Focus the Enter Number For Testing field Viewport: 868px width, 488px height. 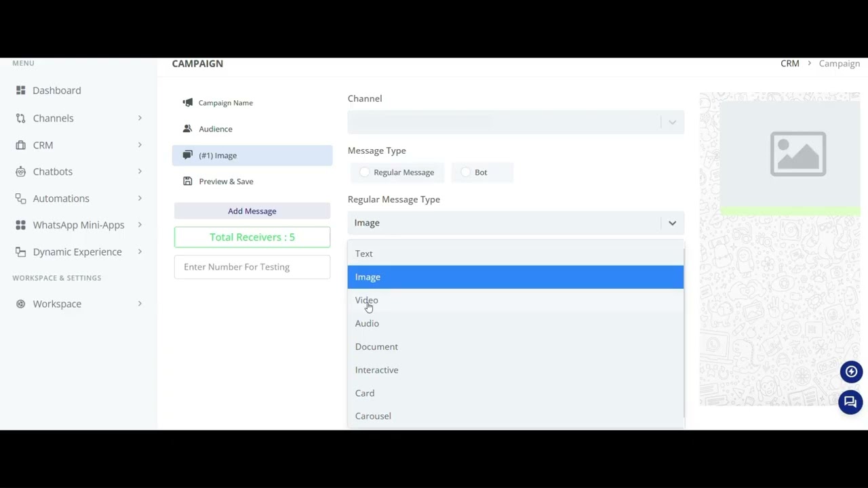click(252, 267)
